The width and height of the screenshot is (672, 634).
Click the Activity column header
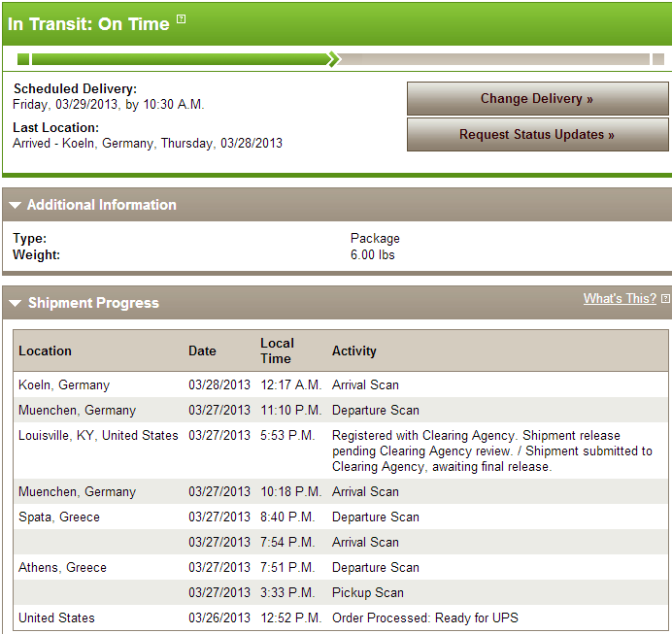(354, 351)
